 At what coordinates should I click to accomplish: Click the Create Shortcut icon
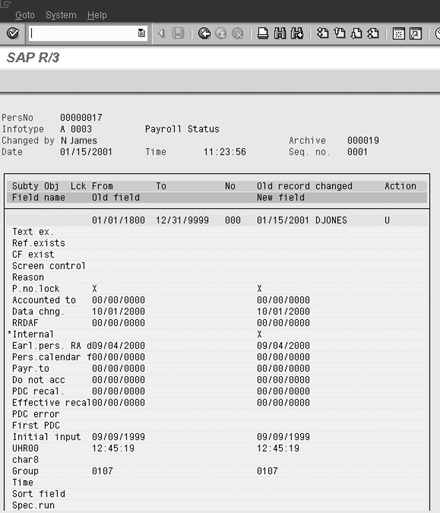point(416,34)
